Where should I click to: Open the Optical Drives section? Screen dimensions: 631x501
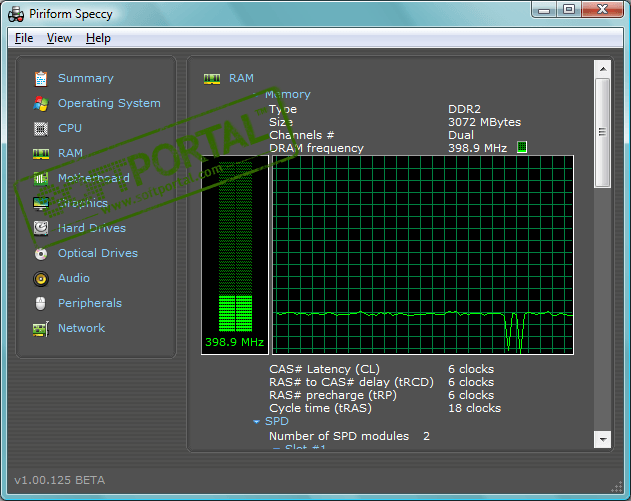click(98, 253)
